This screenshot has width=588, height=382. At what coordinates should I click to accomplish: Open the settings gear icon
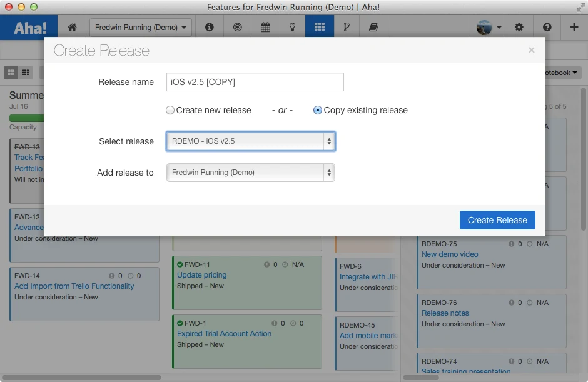click(519, 27)
